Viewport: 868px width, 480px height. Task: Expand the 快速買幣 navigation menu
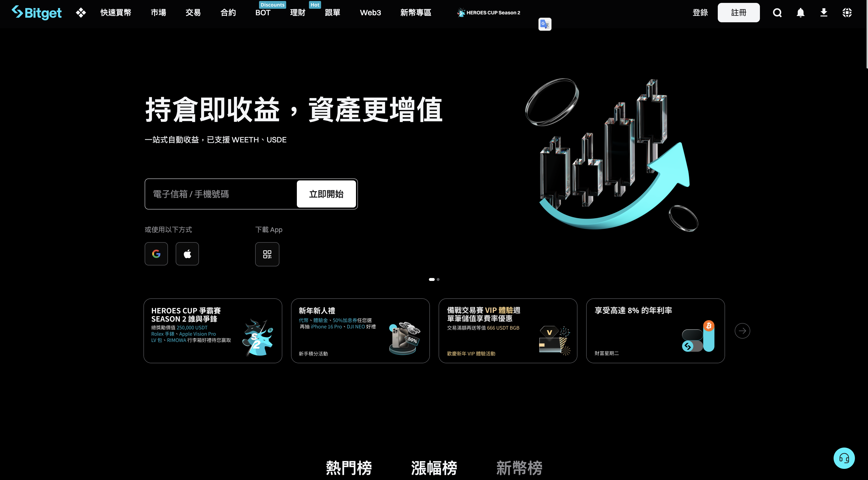116,12
